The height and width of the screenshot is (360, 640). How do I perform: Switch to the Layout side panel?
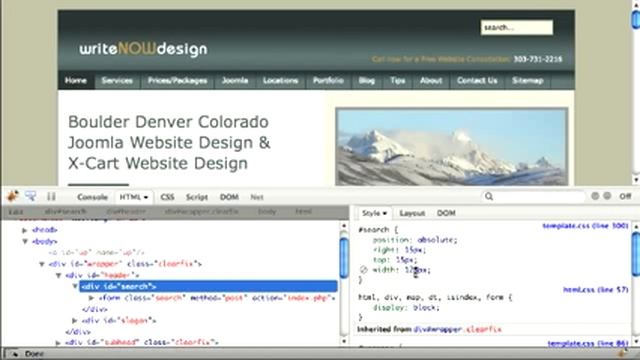412,213
